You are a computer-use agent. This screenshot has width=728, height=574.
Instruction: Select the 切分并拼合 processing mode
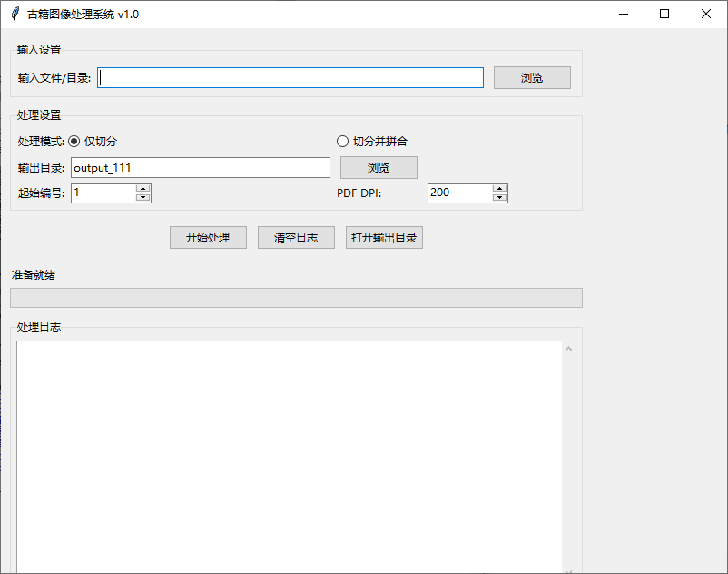click(342, 141)
